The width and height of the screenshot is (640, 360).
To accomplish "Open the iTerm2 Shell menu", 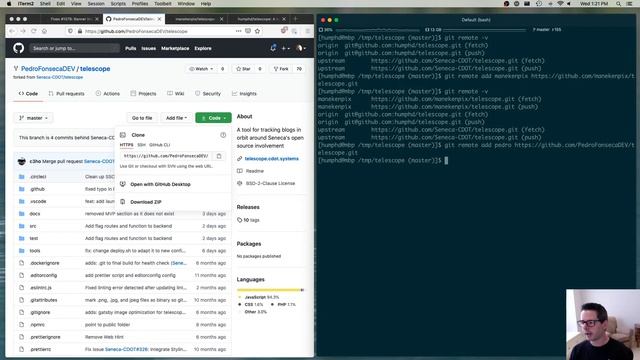I will [45, 4].
